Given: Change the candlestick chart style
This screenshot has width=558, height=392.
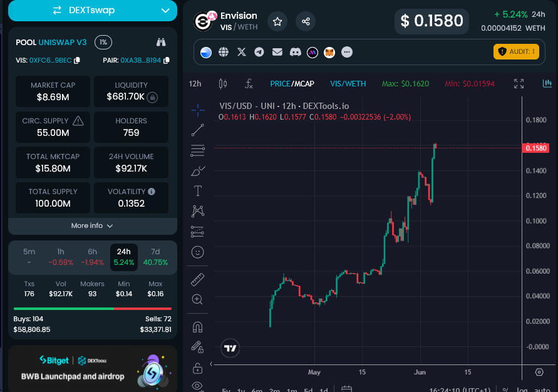Looking at the screenshot, I should (x=223, y=84).
